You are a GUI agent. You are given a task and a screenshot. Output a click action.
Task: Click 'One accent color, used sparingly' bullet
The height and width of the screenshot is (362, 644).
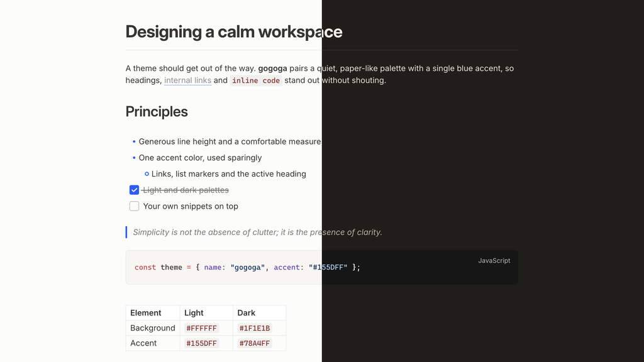200,158
